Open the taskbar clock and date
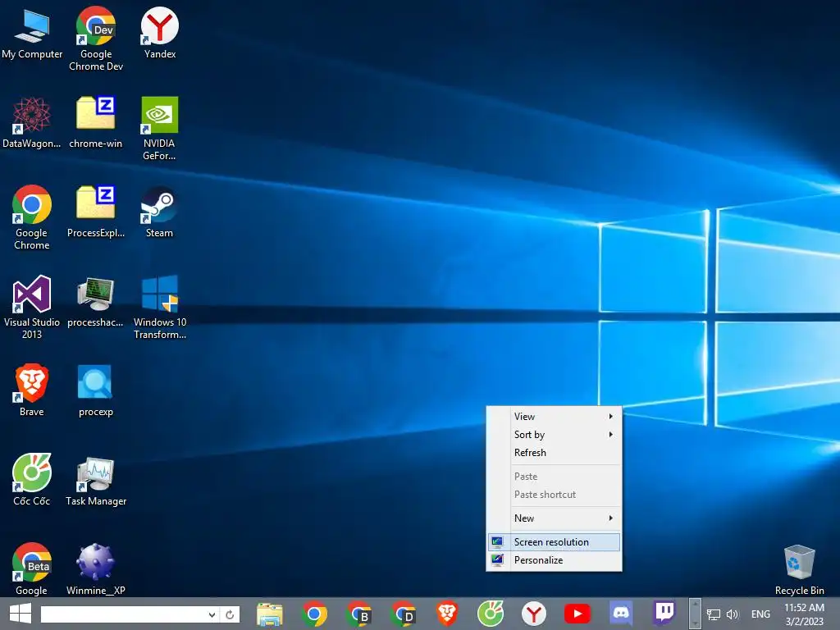Image resolution: width=840 pixels, height=630 pixels. point(804,614)
